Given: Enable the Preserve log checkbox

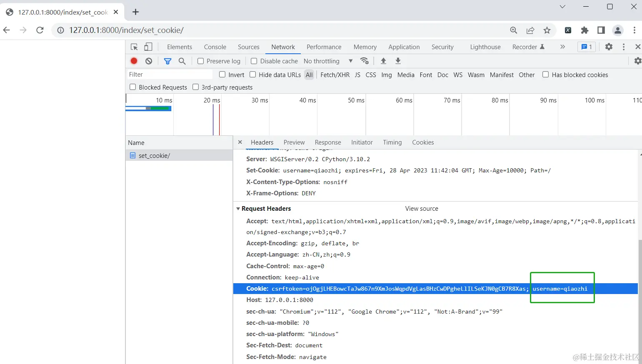Looking at the screenshot, I should tap(200, 61).
